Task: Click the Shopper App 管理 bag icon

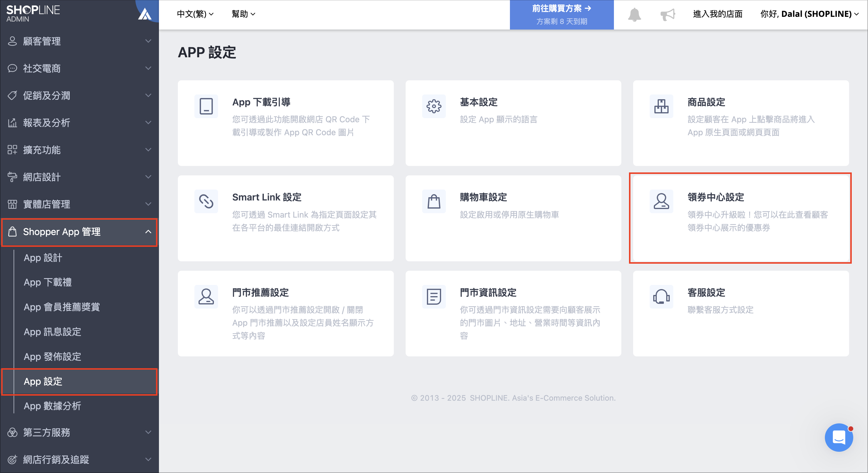Action: coord(12,231)
